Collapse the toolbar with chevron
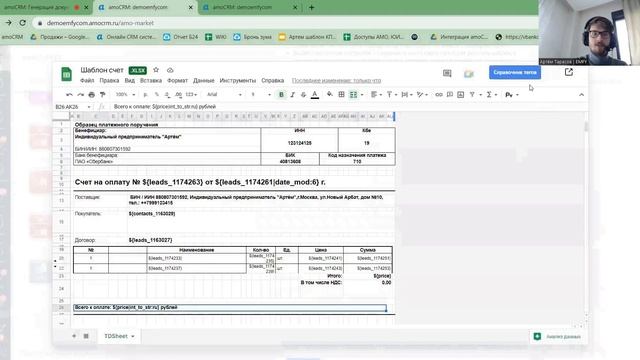The width and height of the screenshot is (640, 360). pyautogui.click(x=581, y=95)
